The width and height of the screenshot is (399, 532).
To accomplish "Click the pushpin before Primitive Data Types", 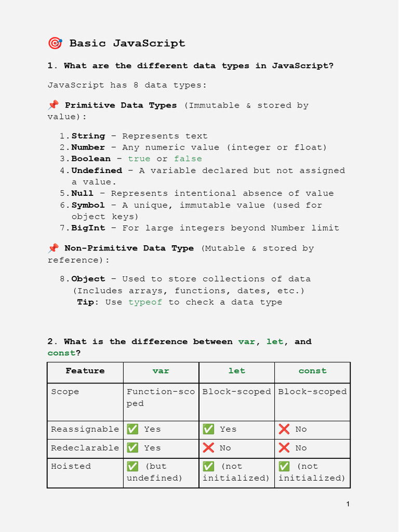I will point(53,105).
